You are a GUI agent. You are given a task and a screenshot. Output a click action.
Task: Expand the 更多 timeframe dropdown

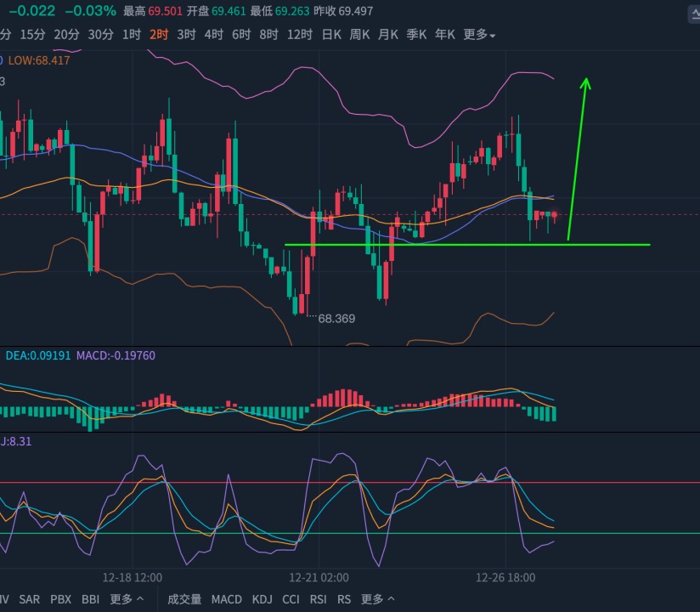tap(479, 34)
